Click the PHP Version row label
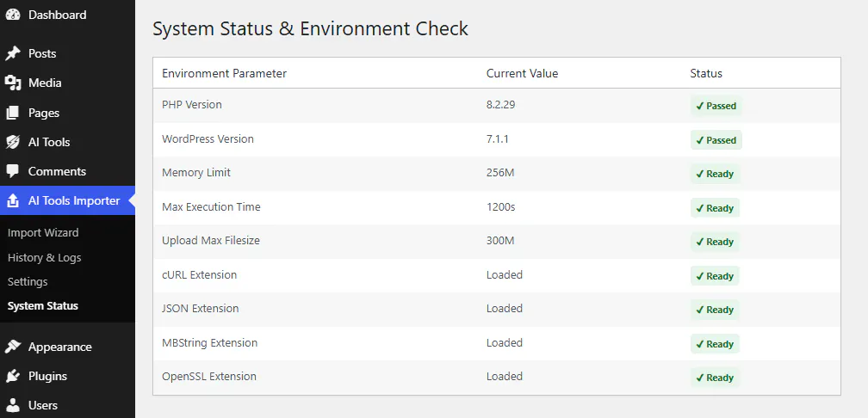The width and height of the screenshot is (868, 418). [191, 105]
